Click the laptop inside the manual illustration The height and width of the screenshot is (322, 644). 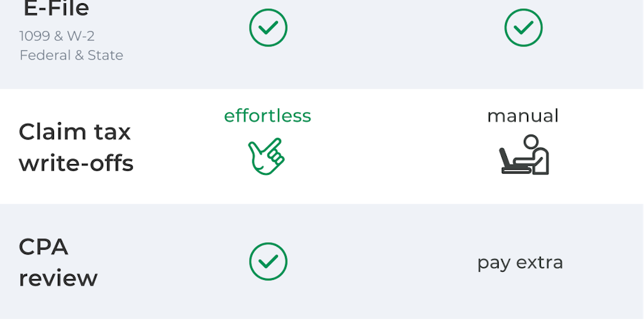(511, 162)
